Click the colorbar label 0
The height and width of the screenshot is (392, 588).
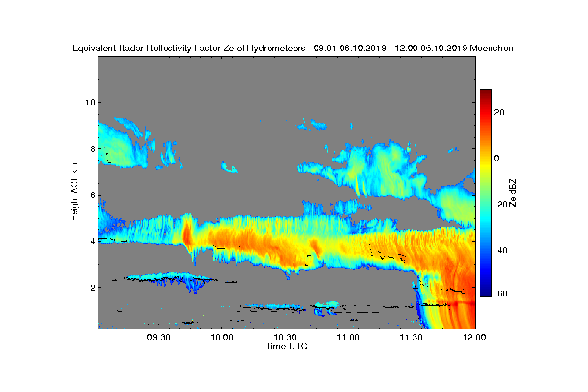click(x=497, y=158)
